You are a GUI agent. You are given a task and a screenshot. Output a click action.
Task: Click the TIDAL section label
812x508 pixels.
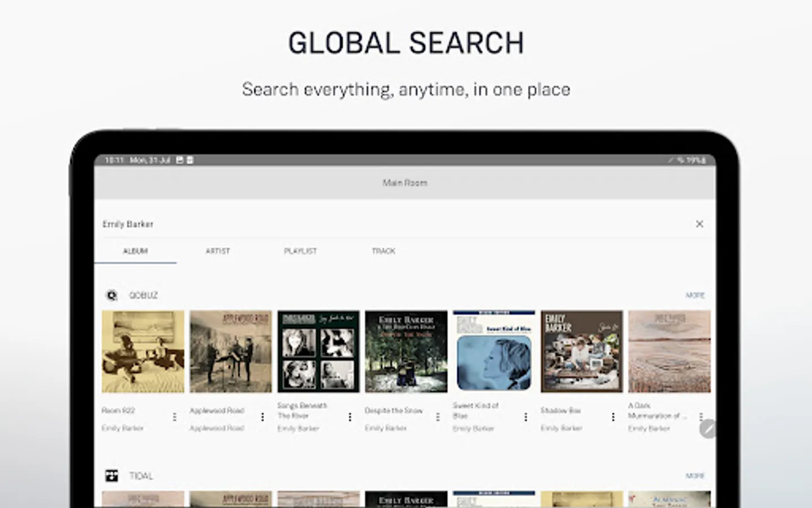tap(141, 476)
